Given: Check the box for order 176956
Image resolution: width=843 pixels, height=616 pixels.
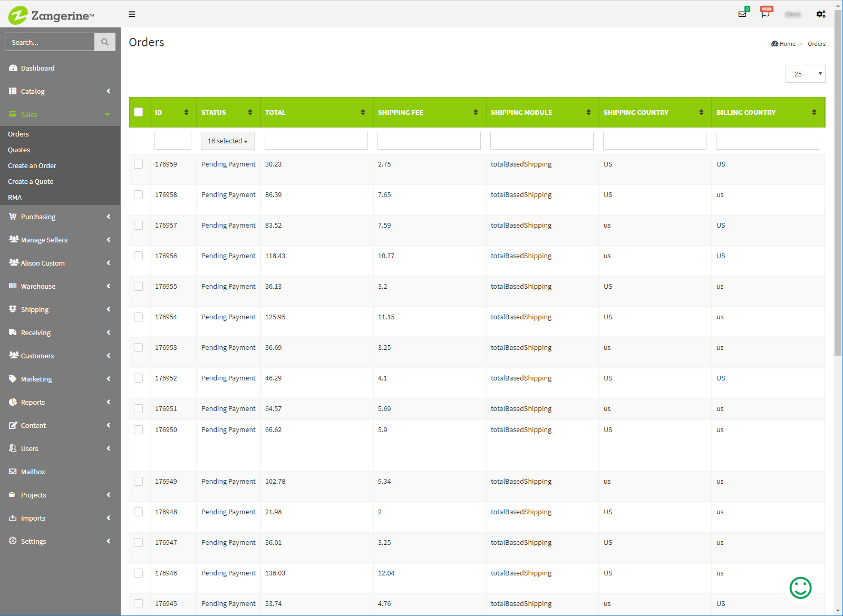Looking at the screenshot, I should [x=139, y=256].
